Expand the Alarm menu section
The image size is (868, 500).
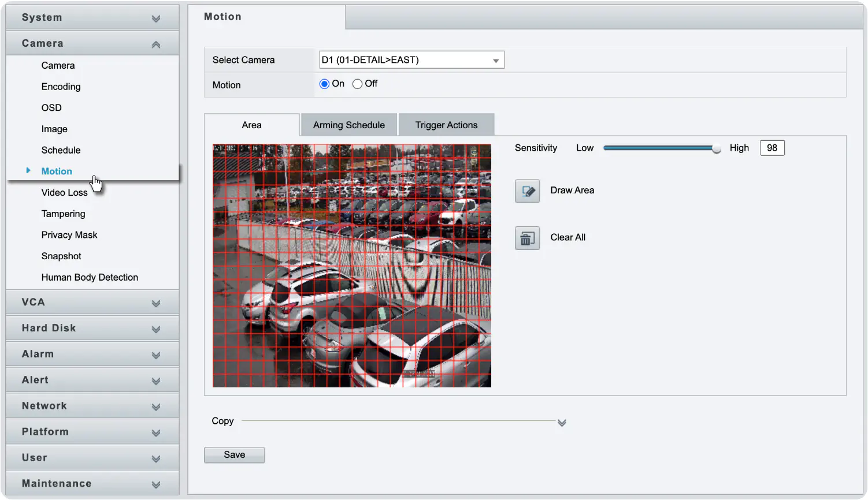click(92, 355)
